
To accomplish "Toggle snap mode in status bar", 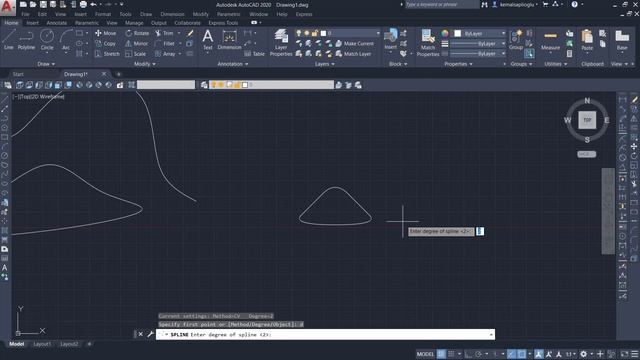I will pyautogui.click(x=451, y=354).
